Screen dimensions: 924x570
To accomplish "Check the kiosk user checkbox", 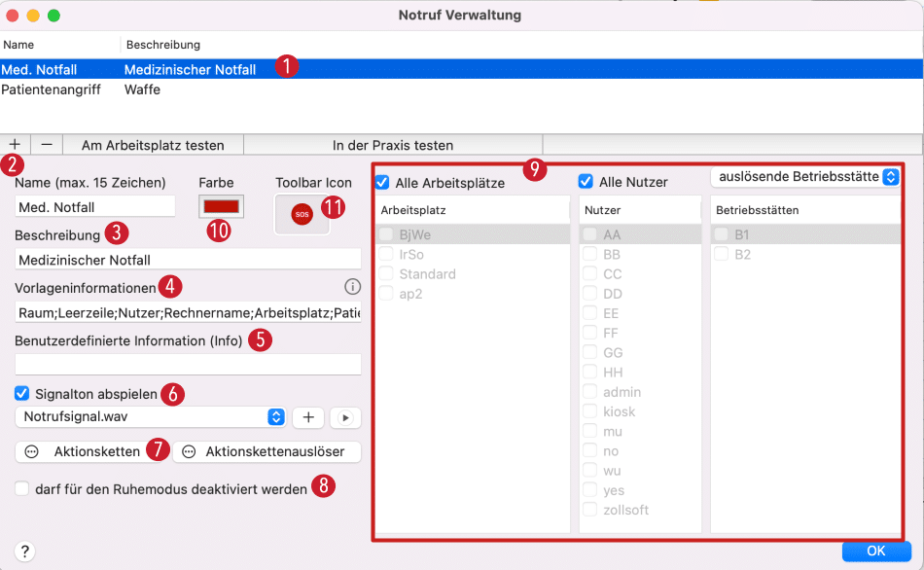I will coord(589,411).
